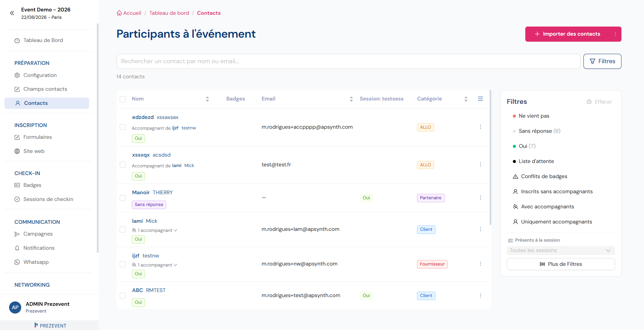This screenshot has height=330, width=644.
Task: Sort by Catégorie column arrows
Action: click(466, 99)
